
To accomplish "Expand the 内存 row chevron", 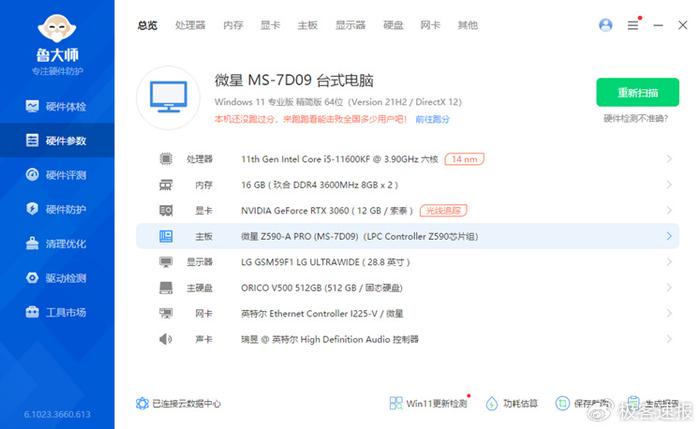I will 669,184.
